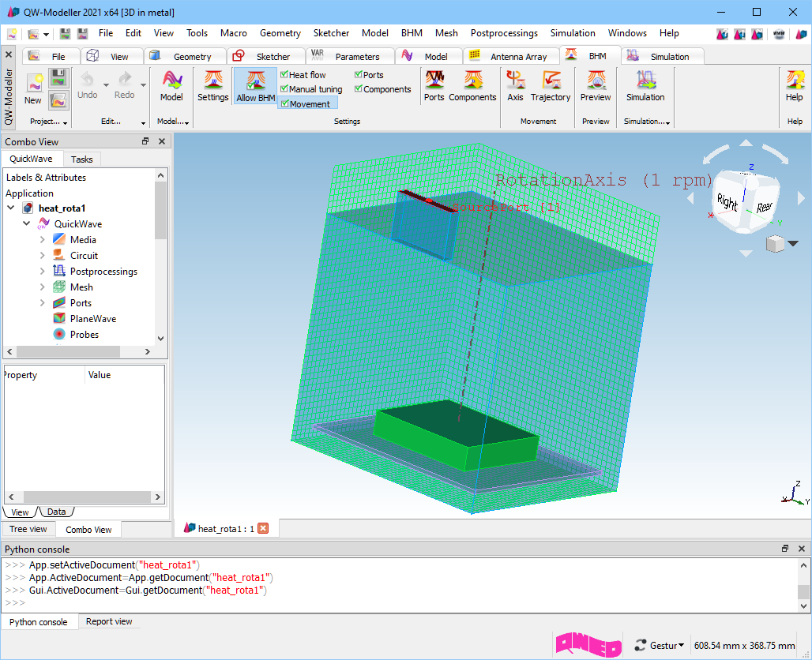The height and width of the screenshot is (660, 812).
Task: Click the navigation cube Right face
Action: [x=728, y=202]
